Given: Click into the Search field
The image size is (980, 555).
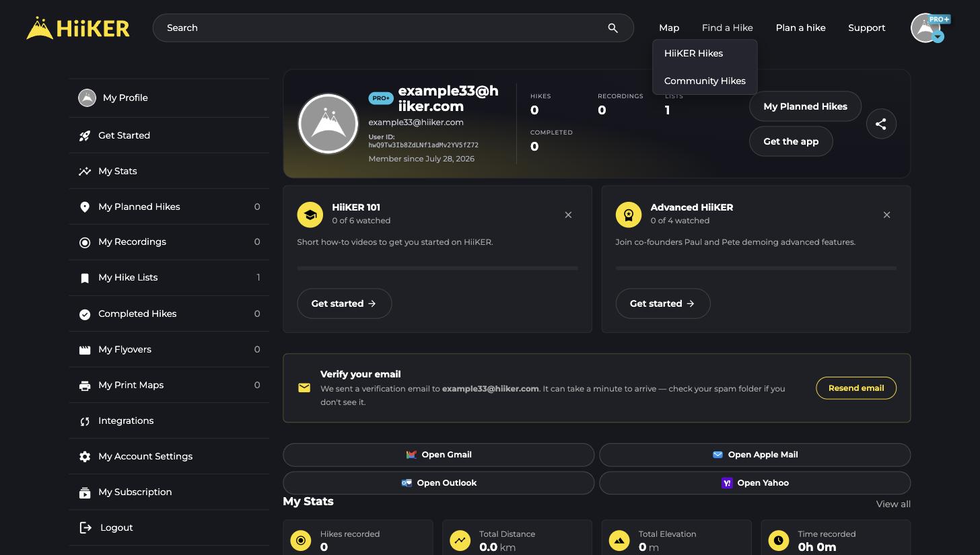Looking at the screenshot, I should pos(384,28).
